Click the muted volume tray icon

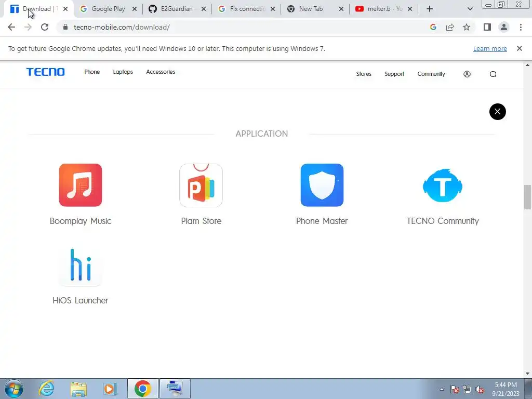point(480,389)
